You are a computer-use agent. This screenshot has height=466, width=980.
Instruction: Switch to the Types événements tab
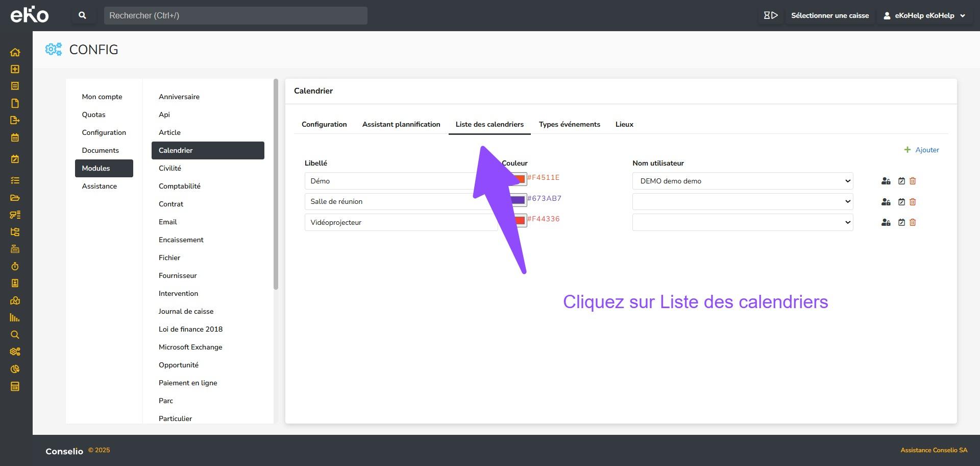click(x=569, y=124)
